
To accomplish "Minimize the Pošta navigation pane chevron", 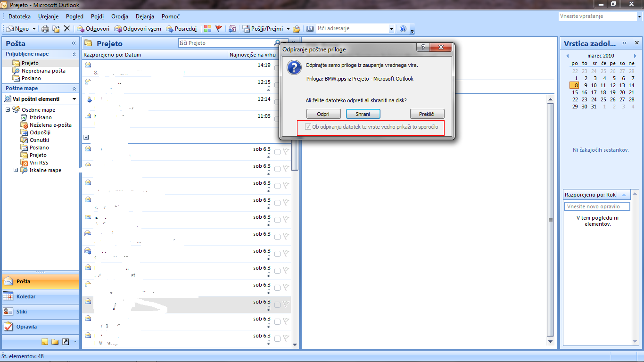I will (x=74, y=43).
